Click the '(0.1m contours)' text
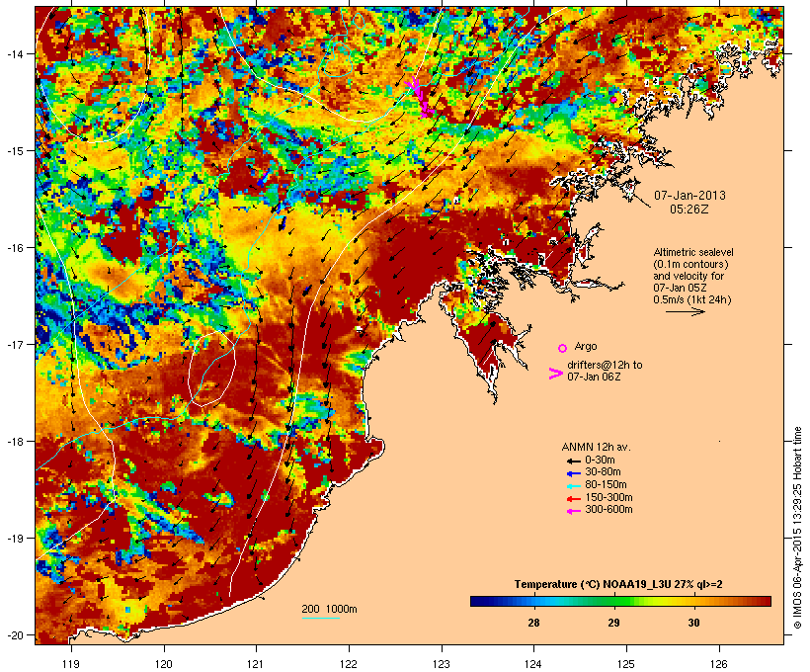The image size is (810, 672). (690, 264)
